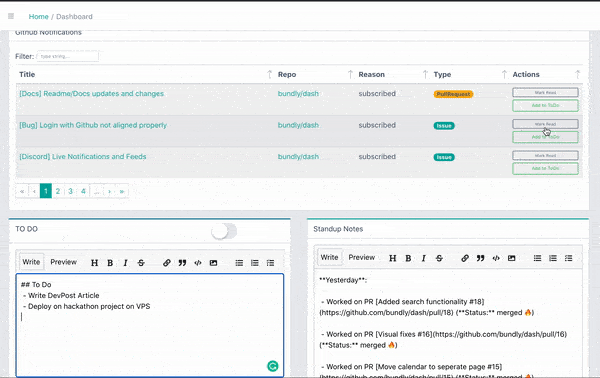The height and width of the screenshot is (378, 600).
Task: Insert heading in Standup Notes editor
Action: click(393, 258)
